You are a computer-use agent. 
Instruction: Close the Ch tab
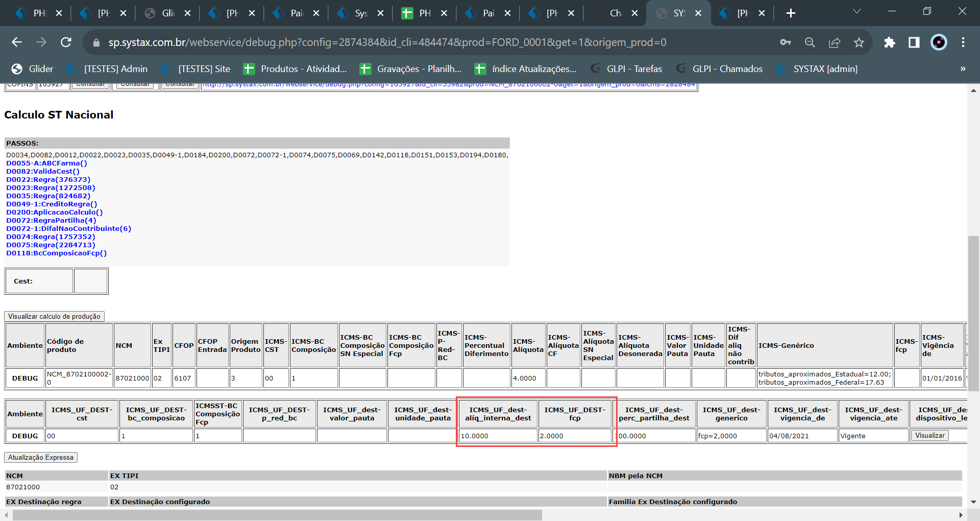[x=634, y=13]
